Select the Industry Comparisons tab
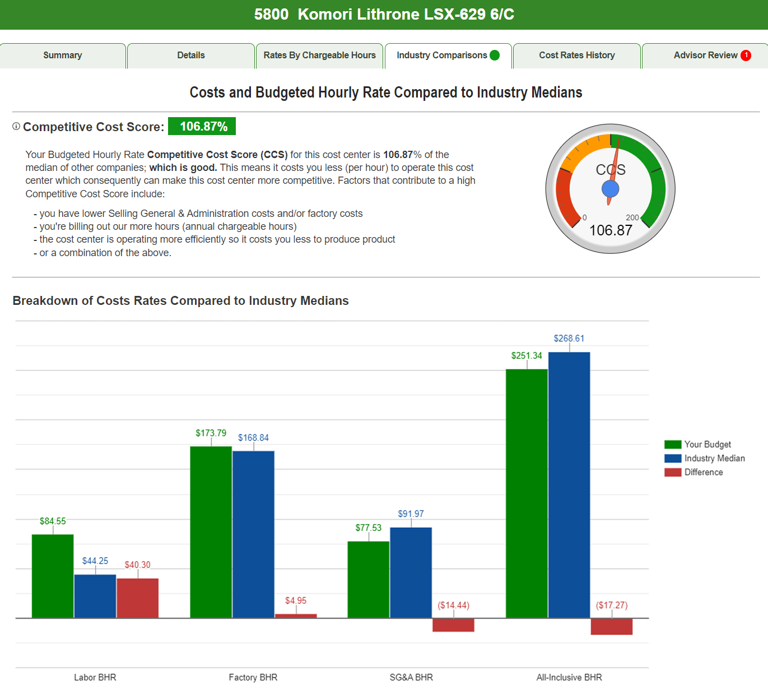Image resolution: width=768 pixels, height=700 pixels. pos(448,55)
